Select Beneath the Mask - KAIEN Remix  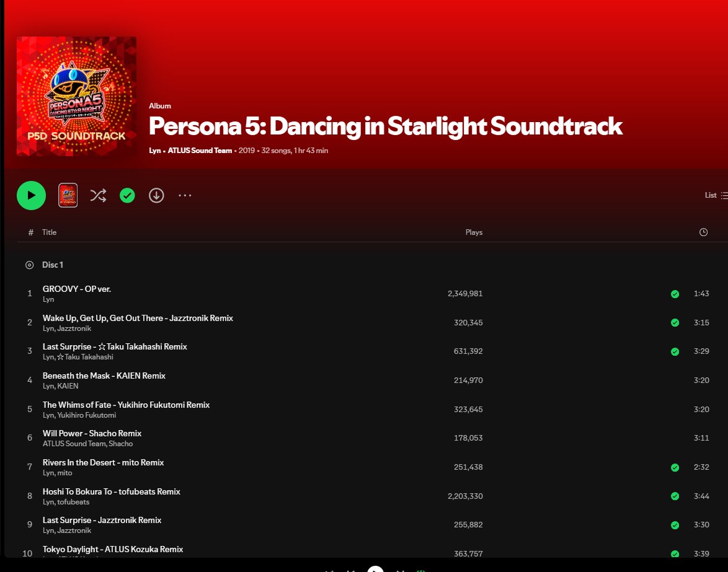pos(104,376)
